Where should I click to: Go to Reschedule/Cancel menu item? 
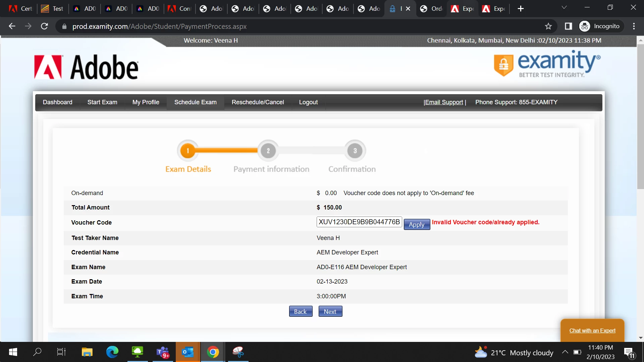point(258,102)
